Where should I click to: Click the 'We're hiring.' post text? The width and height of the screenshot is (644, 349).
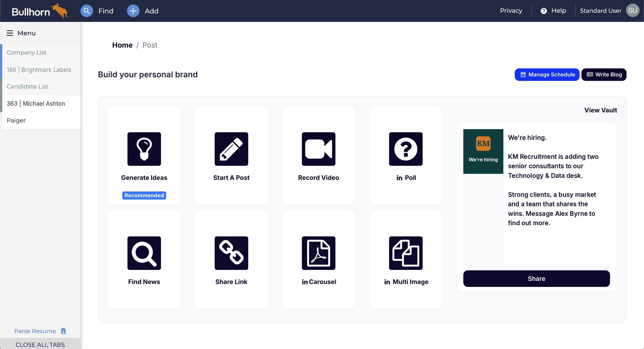[527, 138]
